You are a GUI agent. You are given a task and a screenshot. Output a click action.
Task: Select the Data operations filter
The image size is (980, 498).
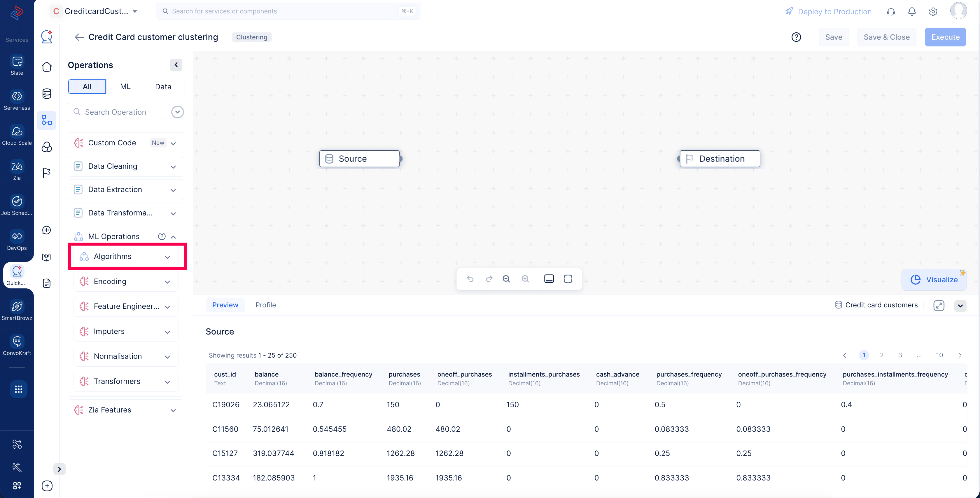[163, 86]
